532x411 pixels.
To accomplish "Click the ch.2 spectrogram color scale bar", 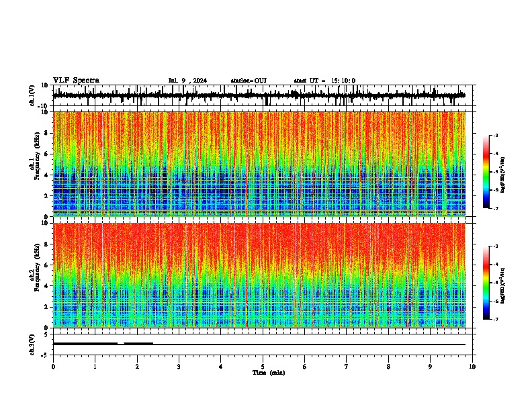I will pyautogui.click(x=486, y=283).
